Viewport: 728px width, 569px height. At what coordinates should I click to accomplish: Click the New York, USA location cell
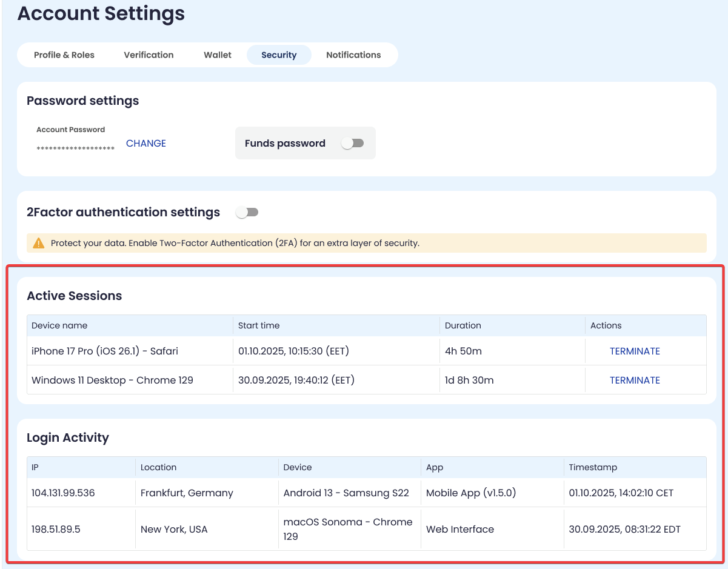(x=174, y=529)
